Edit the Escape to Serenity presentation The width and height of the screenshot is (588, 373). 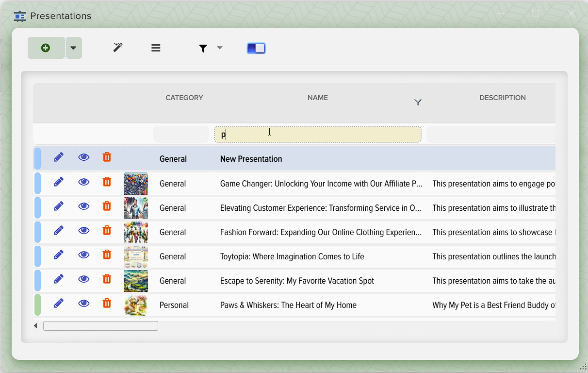point(59,279)
